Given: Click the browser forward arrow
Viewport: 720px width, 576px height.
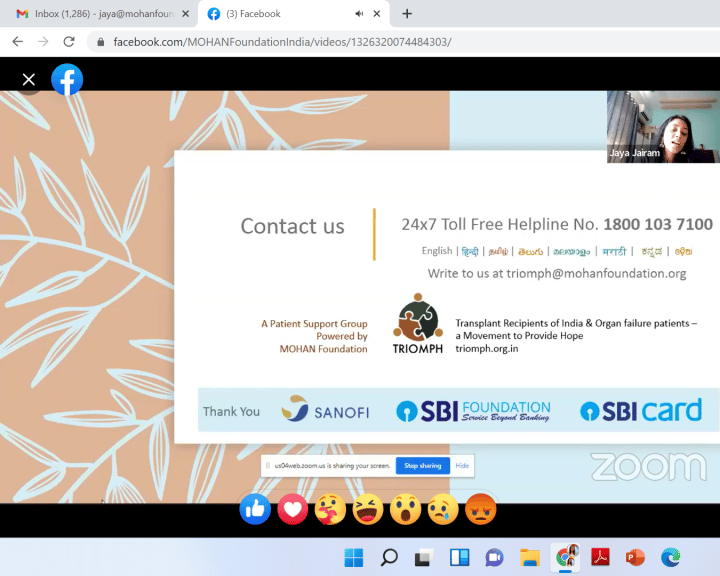Looking at the screenshot, I should coord(43,42).
